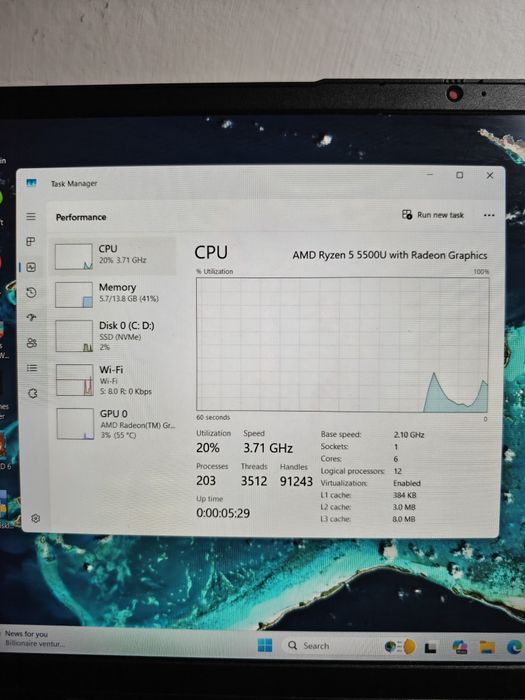Image resolution: width=525 pixels, height=700 pixels.
Task: Close the Task Manager window
Action: pos(490,175)
